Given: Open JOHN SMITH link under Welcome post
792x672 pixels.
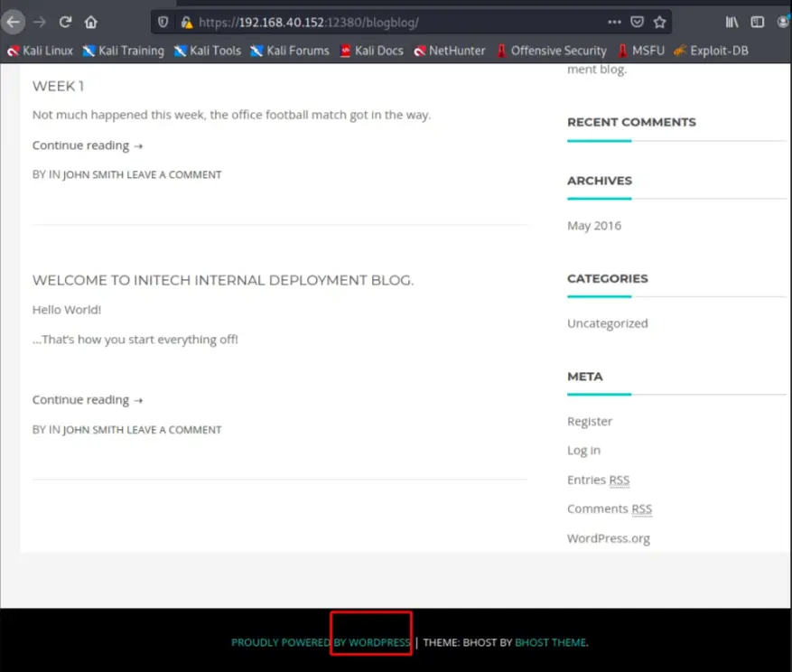Looking at the screenshot, I should (x=93, y=430).
